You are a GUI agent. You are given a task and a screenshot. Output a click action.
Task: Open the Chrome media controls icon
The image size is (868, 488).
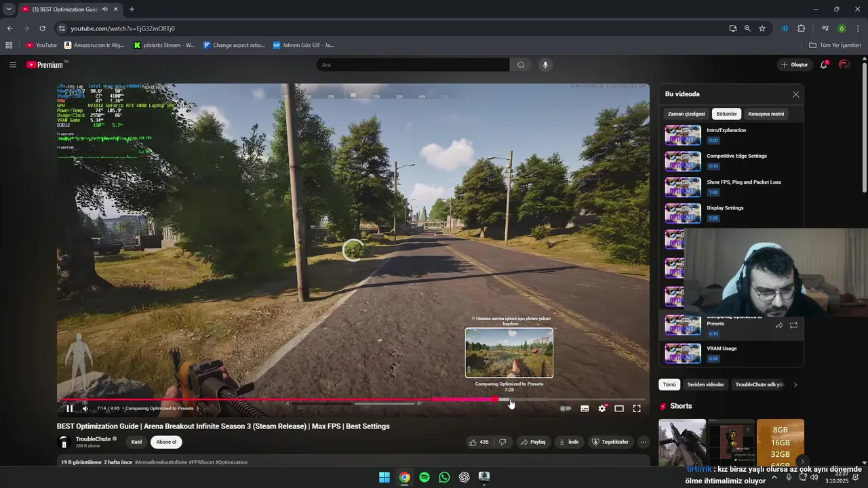point(825,28)
